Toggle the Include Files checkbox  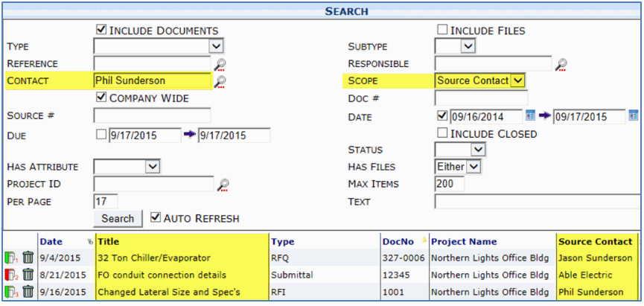click(442, 30)
